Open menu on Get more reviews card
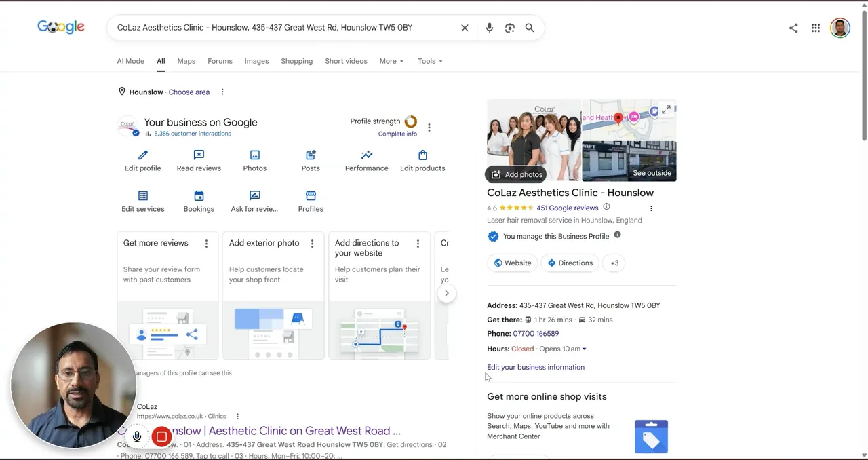Image resolution: width=868 pixels, height=460 pixels. coord(206,243)
